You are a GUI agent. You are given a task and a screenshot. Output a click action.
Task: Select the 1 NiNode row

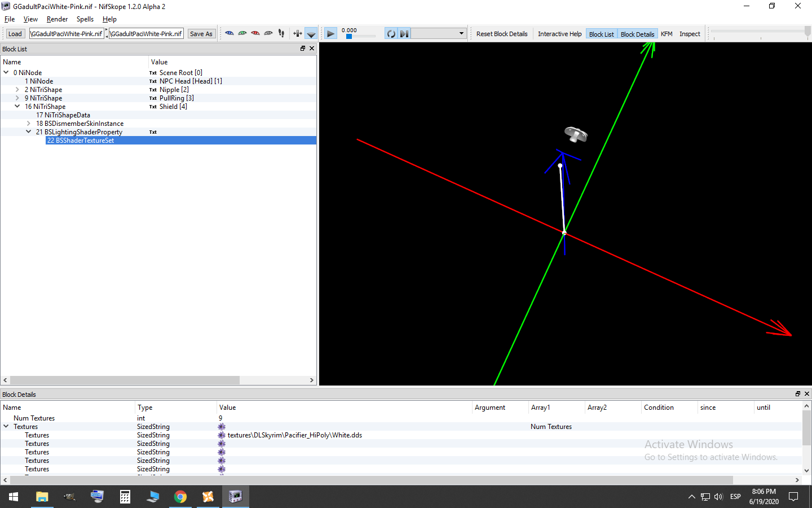(158, 81)
